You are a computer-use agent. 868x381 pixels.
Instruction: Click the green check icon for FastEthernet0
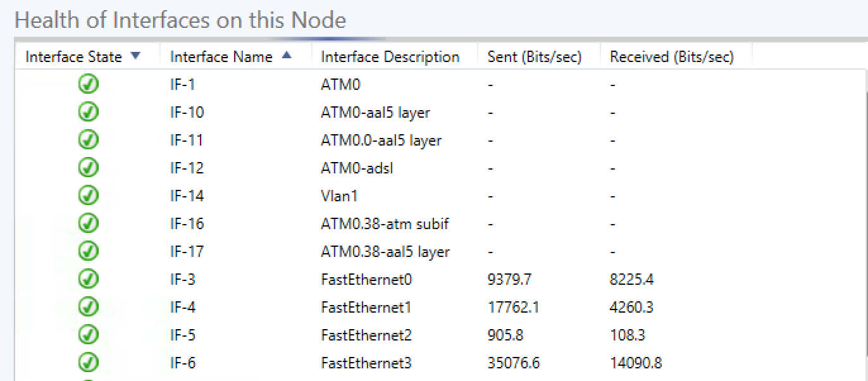tap(89, 279)
